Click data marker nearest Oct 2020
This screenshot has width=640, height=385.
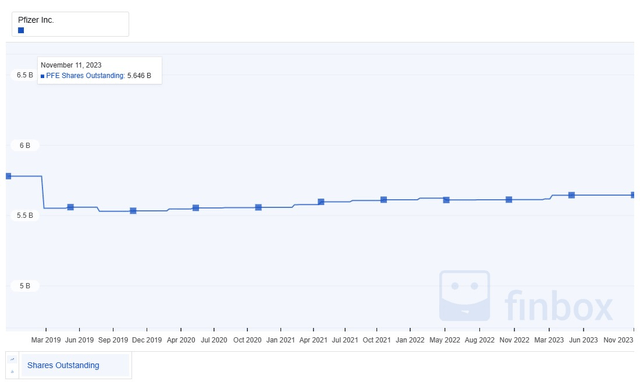(258, 207)
